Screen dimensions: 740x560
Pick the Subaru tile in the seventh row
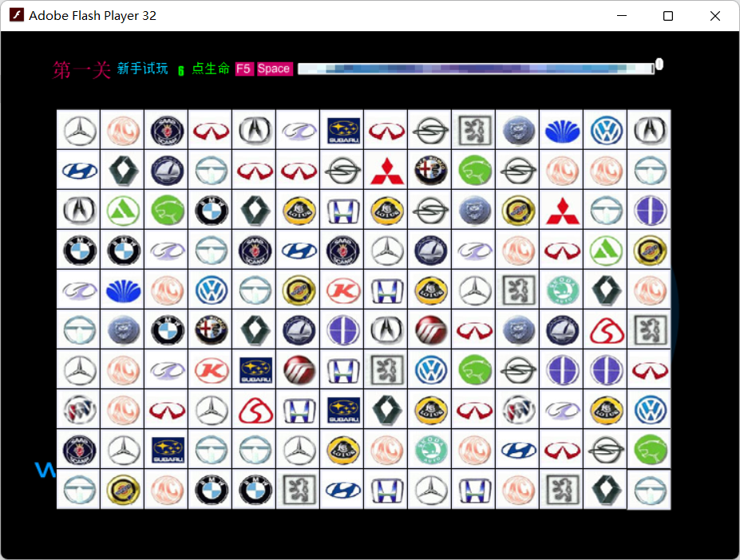[x=255, y=370]
